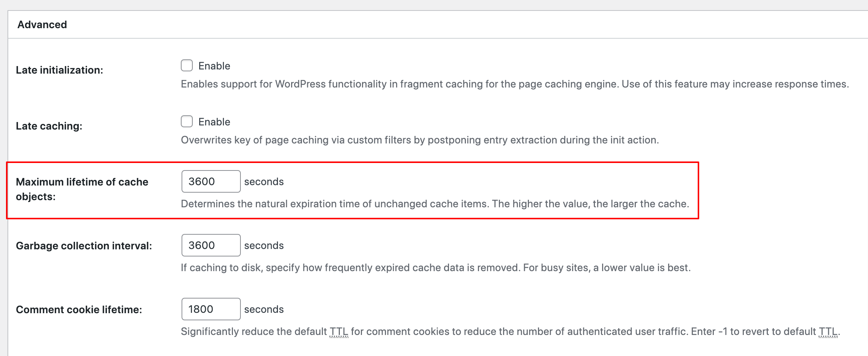
Task: Click the first TTL abbreviation in the description
Action: click(339, 332)
